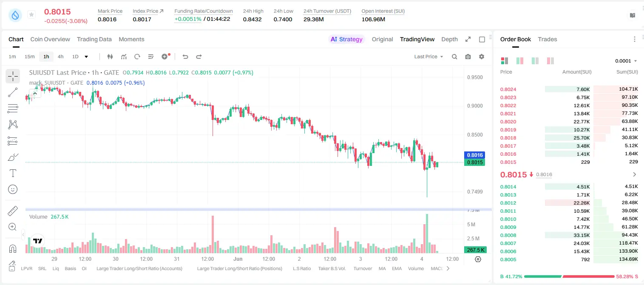Screen dimensions: 644x285
Task: Undo the last chart action
Action: tap(185, 57)
